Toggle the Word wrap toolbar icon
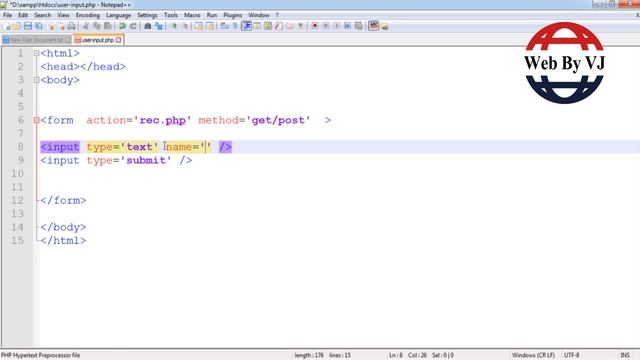640x360 pixels. tap(224, 26)
